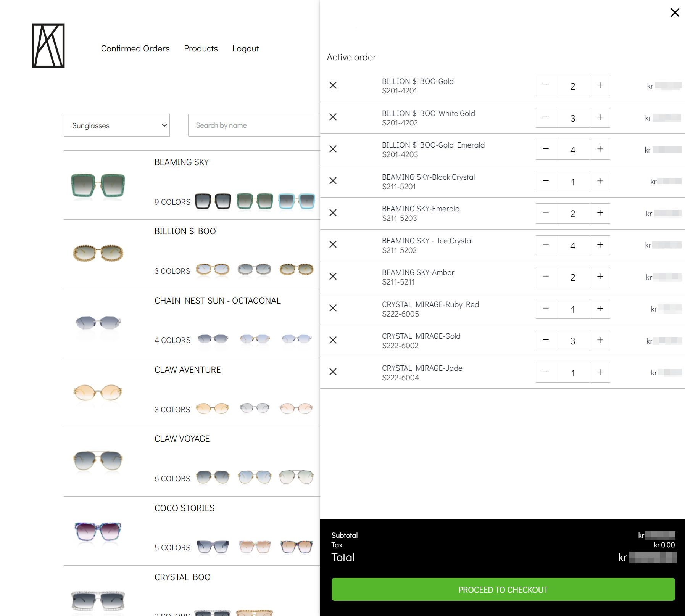Select BEAMING SKY black color variant
The image size is (685, 616).
coord(213,201)
